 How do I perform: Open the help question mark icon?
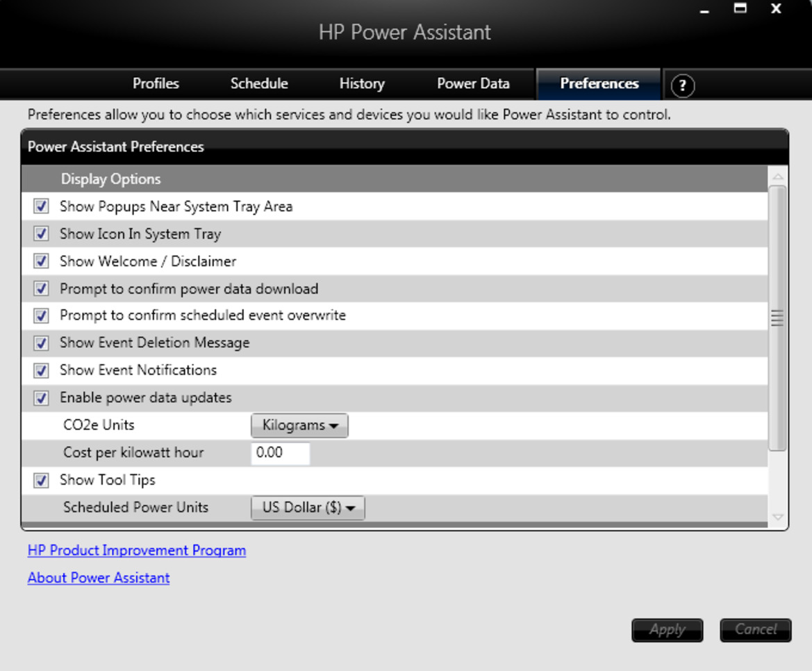tap(683, 85)
